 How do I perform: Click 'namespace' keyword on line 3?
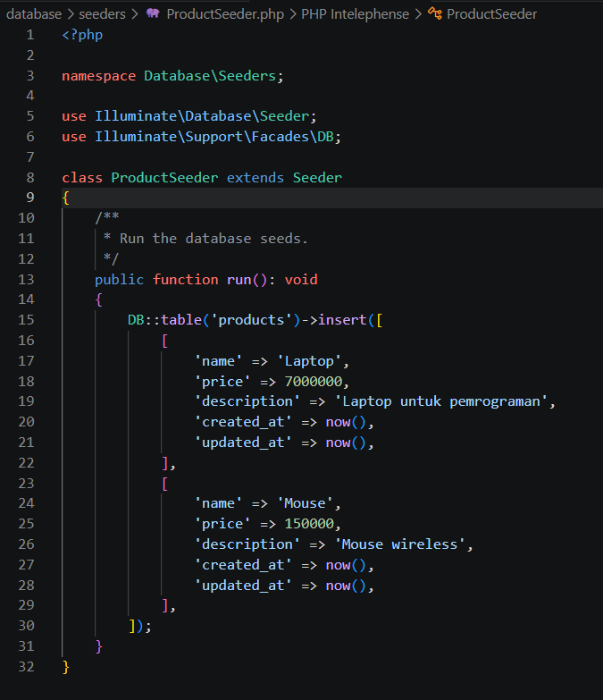(x=99, y=76)
